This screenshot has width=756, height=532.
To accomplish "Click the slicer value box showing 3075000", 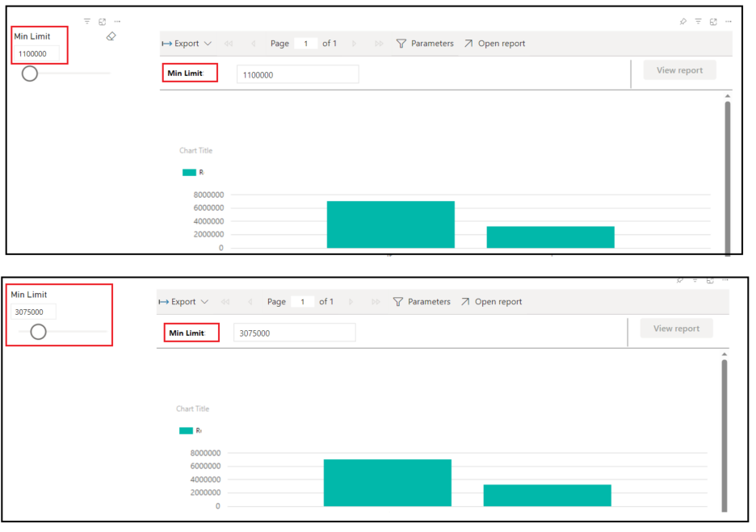I will coord(33,312).
